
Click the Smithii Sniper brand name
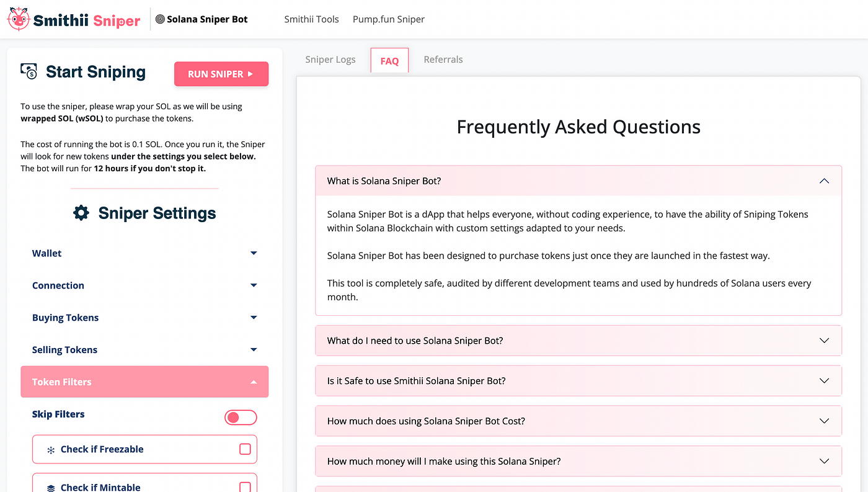coord(87,20)
